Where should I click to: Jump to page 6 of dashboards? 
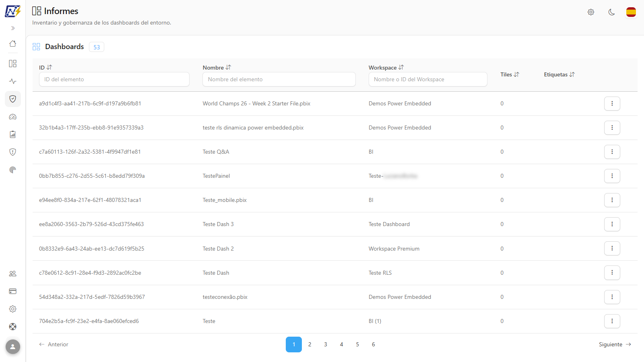tap(374, 344)
